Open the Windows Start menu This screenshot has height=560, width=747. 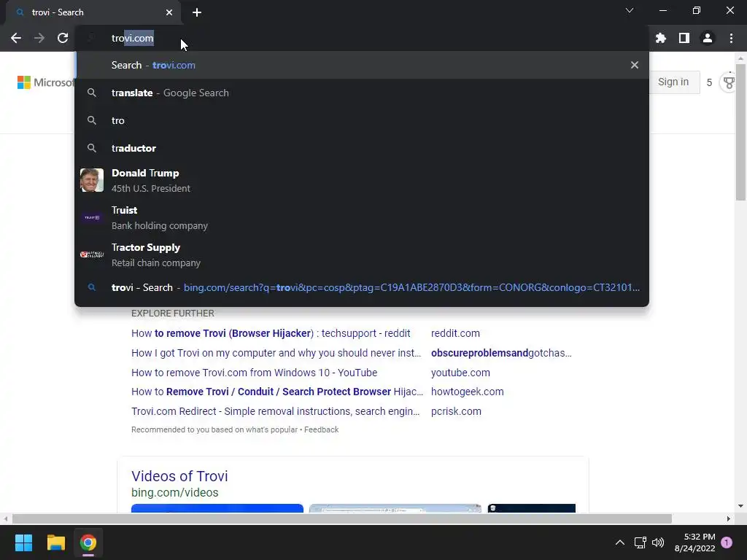(23, 542)
